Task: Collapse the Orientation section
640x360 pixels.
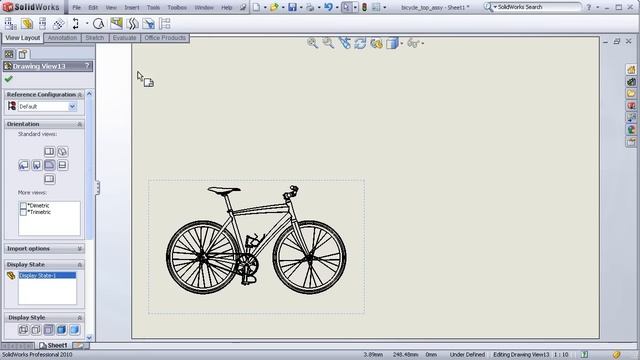Action: pos(80,124)
